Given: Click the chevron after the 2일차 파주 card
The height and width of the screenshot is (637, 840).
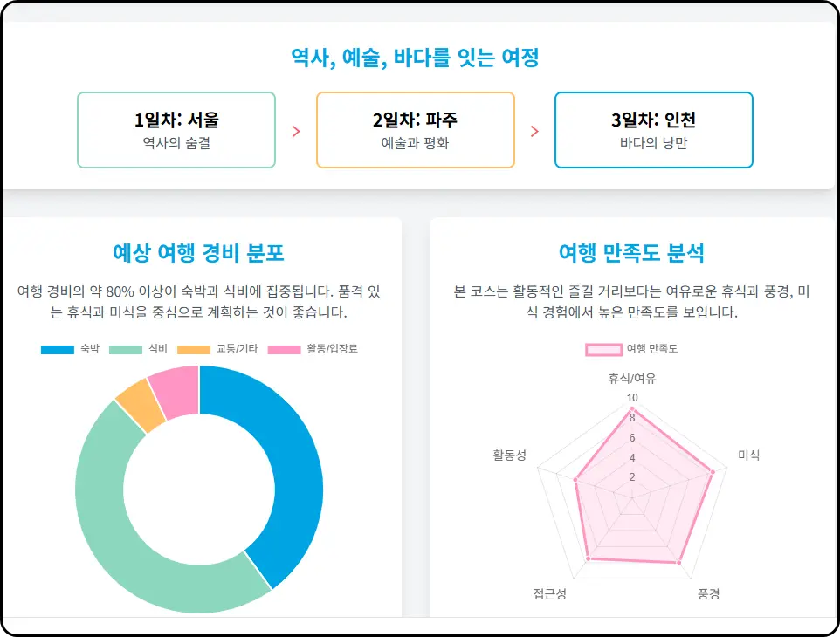Looking at the screenshot, I should click(535, 130).
